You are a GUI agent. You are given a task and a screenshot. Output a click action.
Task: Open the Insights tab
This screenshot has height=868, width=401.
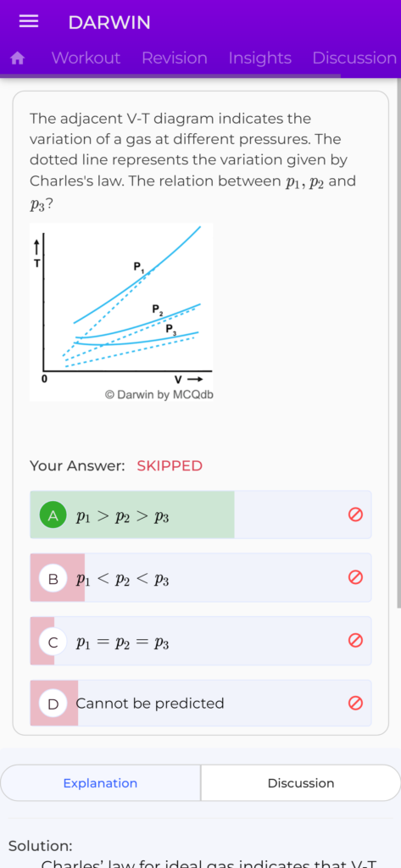pos(259,58)
